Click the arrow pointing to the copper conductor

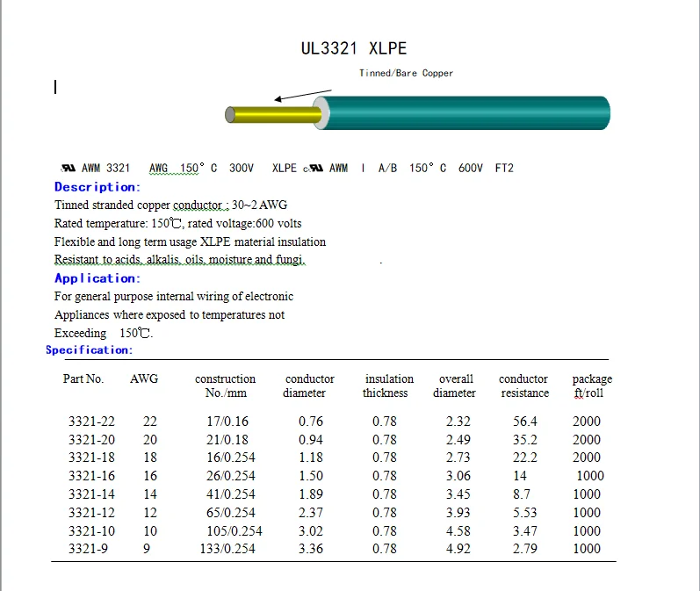(x=303, y=95)
